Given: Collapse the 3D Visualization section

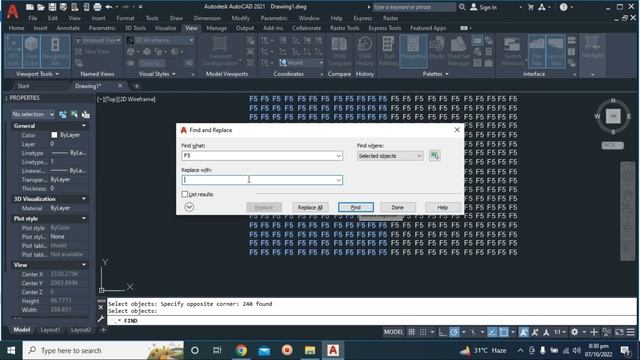Looking at the screenshot, I should pos(84,199).
